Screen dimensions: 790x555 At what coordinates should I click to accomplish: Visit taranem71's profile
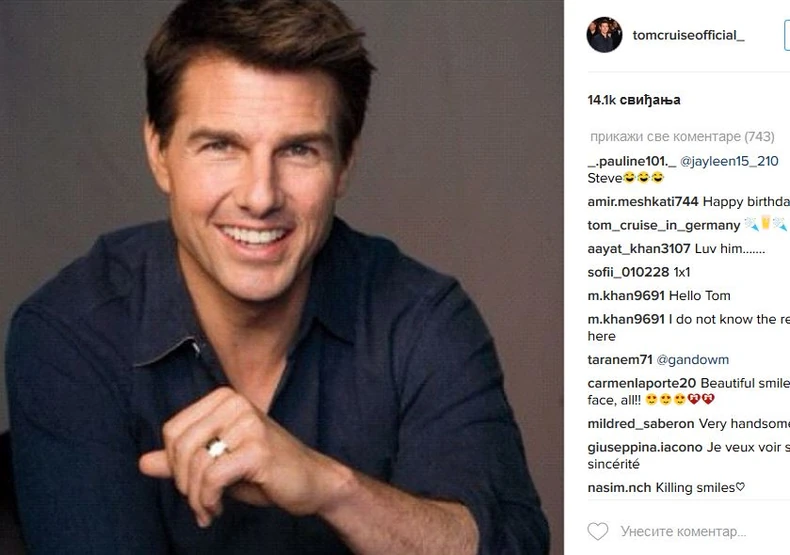tap(620, 360)
